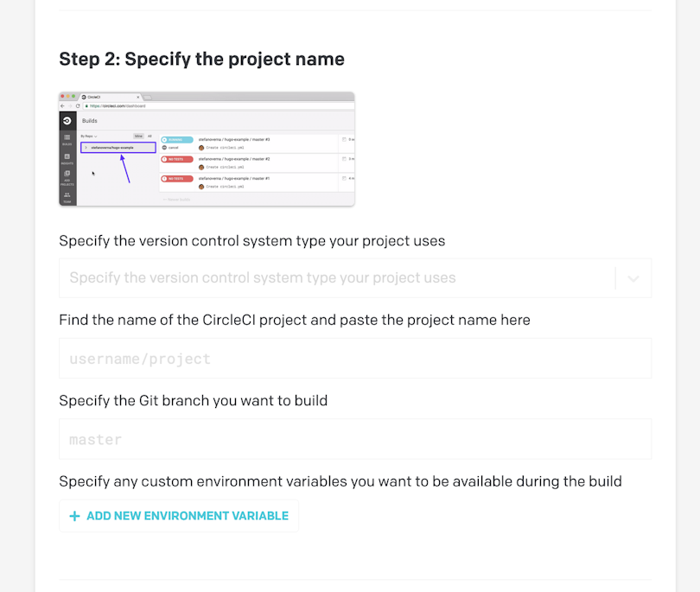The height and width of the screenshot is (592, 700).
Task: Expand the stefanoverna/hugo-example repo item
Action: coord(118,147)
